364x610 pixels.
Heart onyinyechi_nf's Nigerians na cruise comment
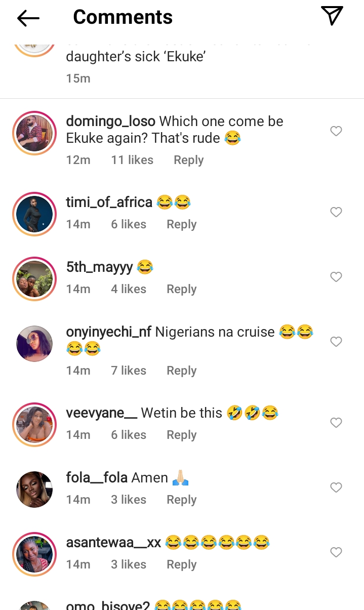coord(336,342)
